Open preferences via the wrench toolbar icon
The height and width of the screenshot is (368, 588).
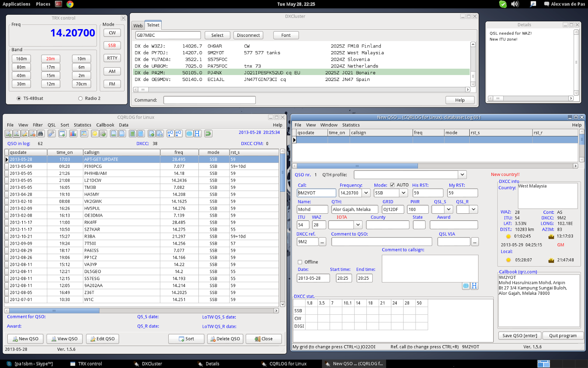tap(51, 134)
